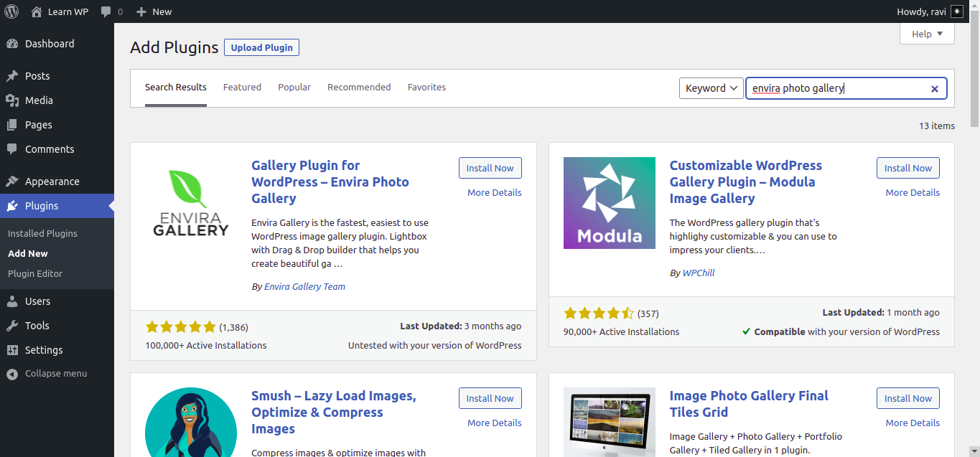Screen dimensions: 980x457
Task: Click the Media icon in sidebar
Action: (x=12, y=100)
